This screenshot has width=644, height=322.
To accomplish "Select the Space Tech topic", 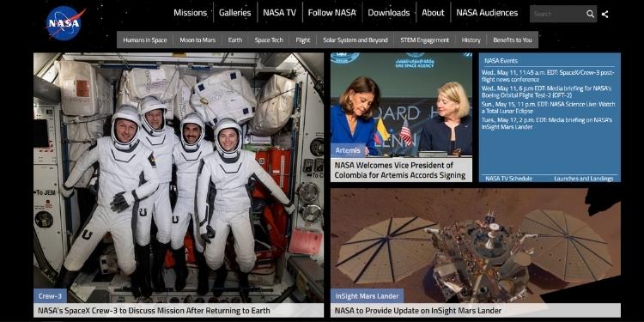I will point(269,40).
